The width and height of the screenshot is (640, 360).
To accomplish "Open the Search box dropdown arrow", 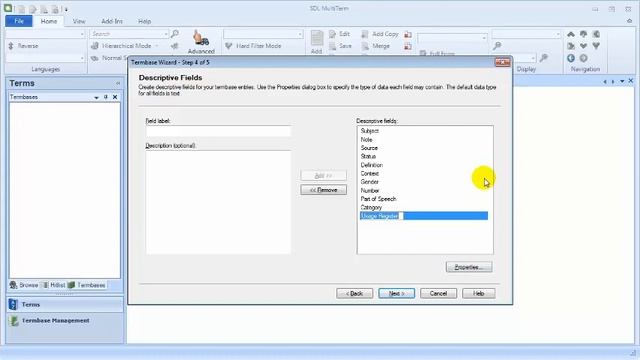I will click(x=166, y=34).
